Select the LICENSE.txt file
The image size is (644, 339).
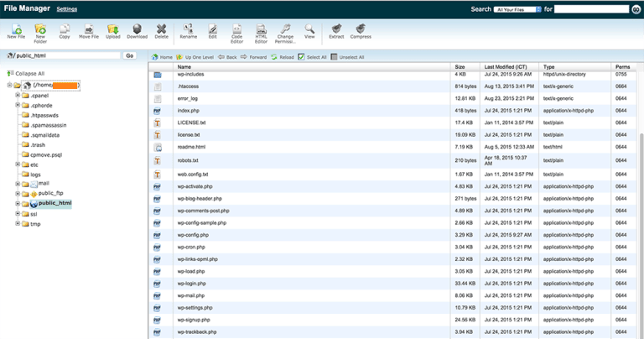[191, 123]
